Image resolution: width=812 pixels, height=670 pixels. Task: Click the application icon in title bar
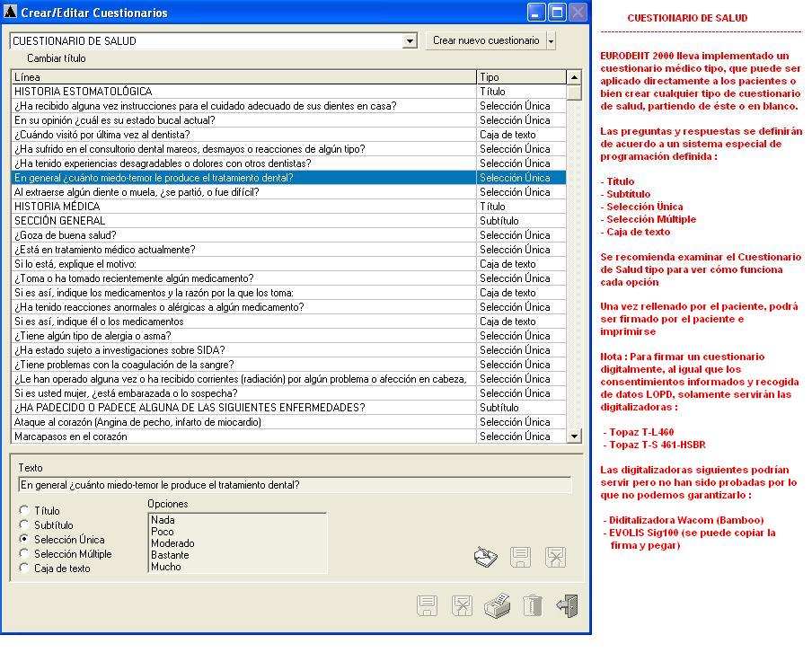pos(10,12)
